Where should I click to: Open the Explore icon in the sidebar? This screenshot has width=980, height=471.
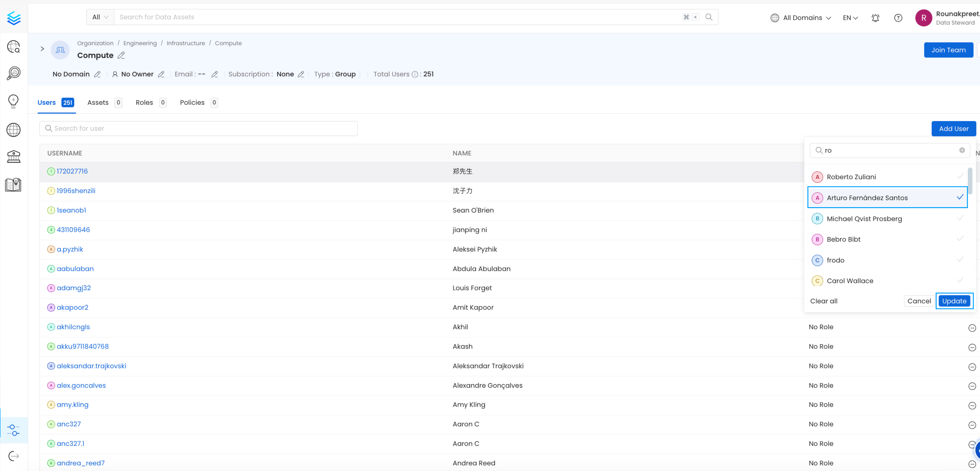[x=13, y=47]
